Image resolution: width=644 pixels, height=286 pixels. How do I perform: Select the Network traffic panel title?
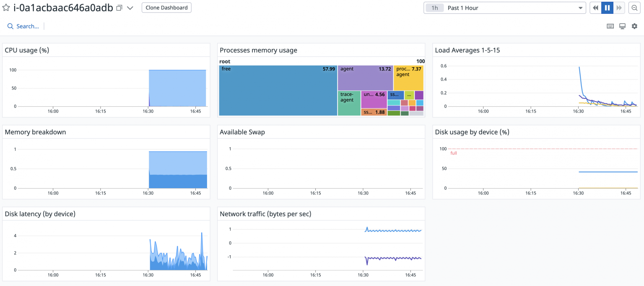pos(265,214)
